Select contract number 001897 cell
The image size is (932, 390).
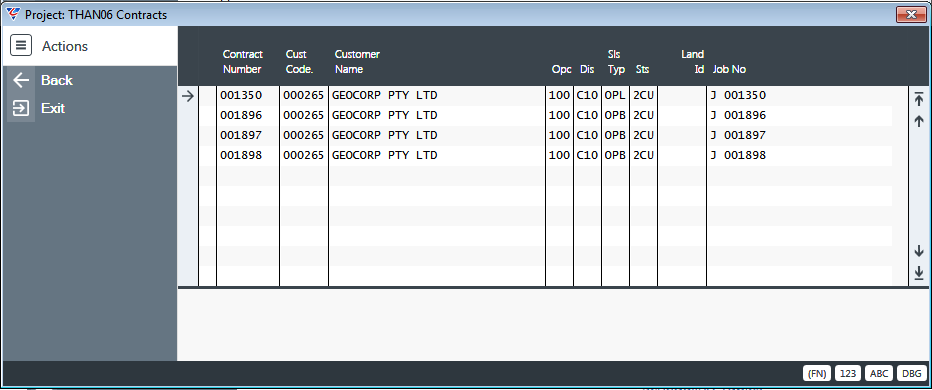(x=241, y=136)
